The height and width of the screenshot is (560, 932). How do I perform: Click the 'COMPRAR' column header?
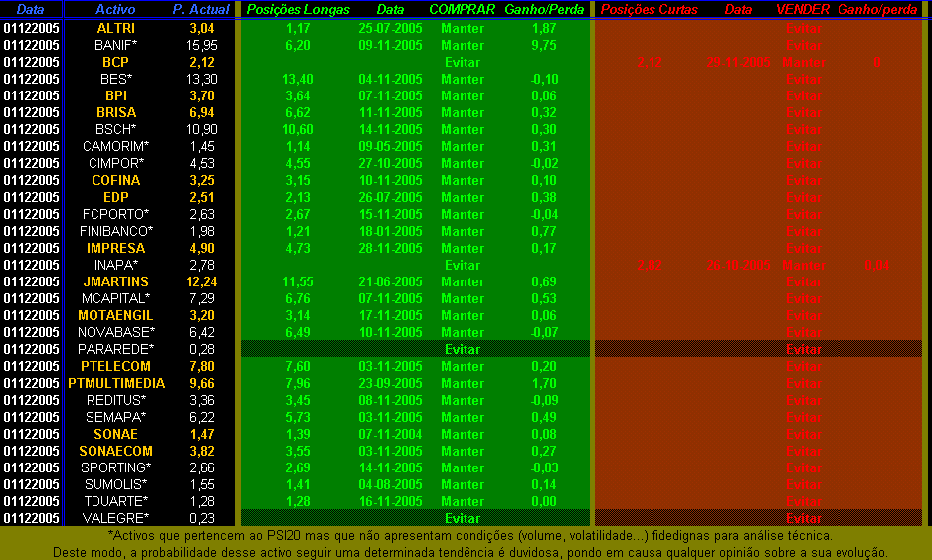(x=463, y=9)
